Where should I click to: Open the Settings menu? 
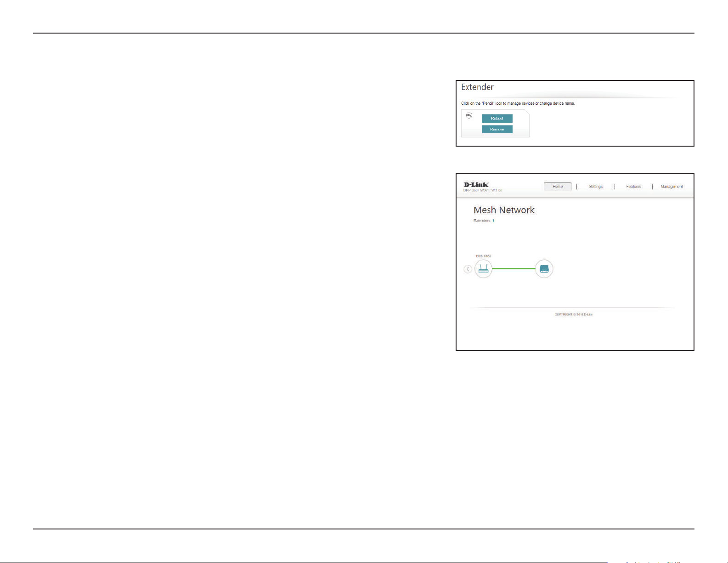[x=596, y=187]
